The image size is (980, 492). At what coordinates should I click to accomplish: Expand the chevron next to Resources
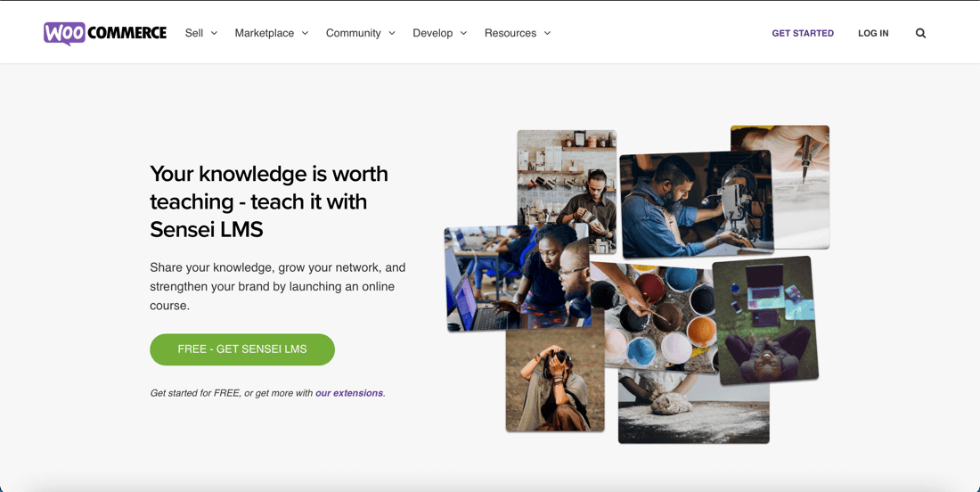point(548,33)
